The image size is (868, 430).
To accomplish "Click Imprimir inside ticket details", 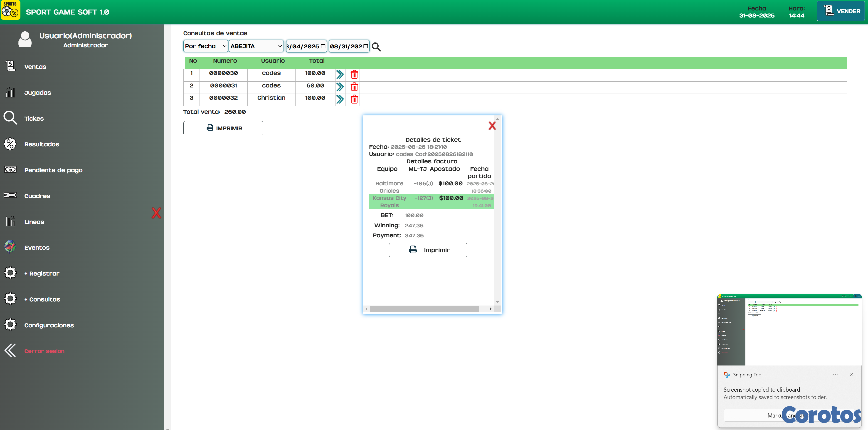I will coord(428,250).
